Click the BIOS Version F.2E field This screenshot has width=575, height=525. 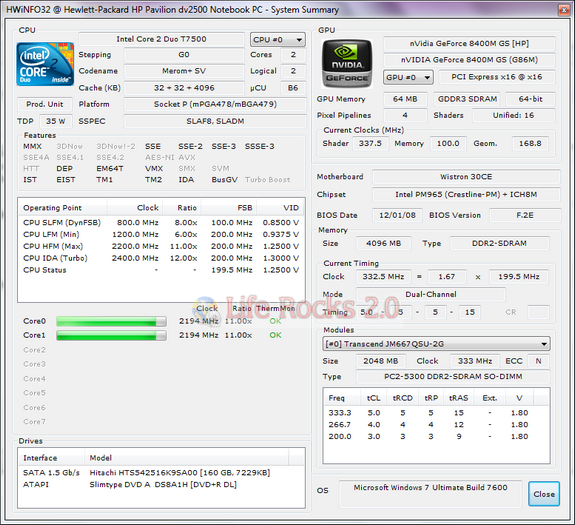[525, 215]
